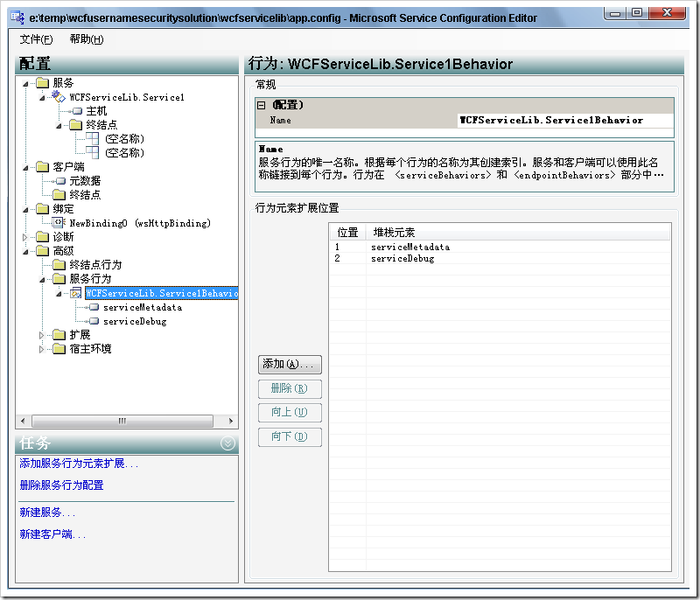Select the 主机 tree item label

point(96,111)
